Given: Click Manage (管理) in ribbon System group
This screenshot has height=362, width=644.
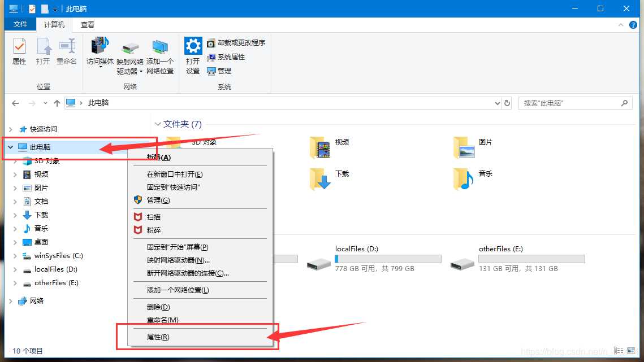Looking at the screenshot, I should (x=219, y=71).
